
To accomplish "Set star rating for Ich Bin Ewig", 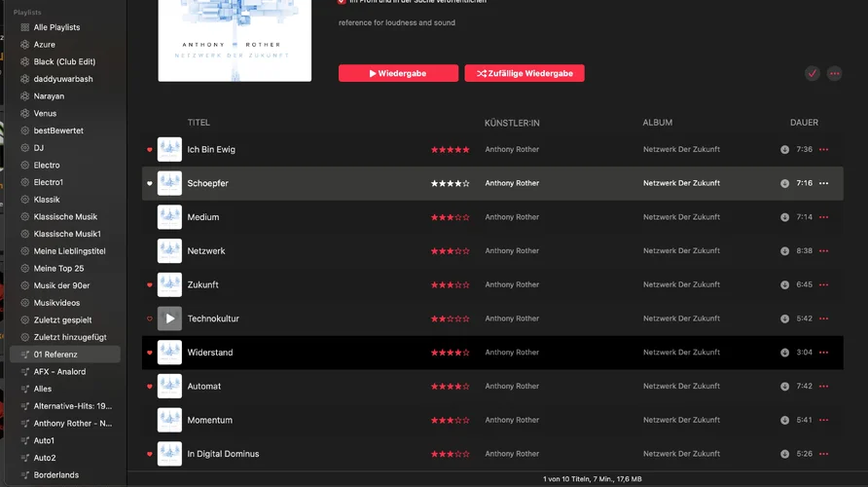I will [x=450, y=150].
